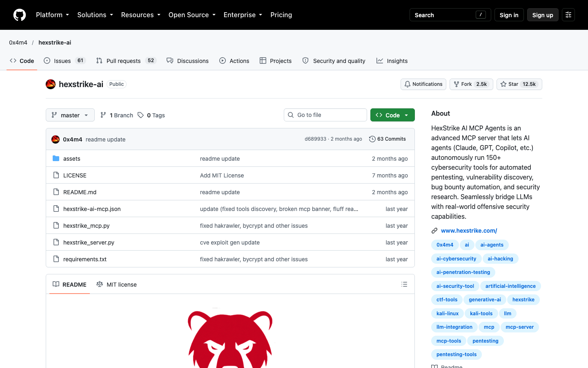Open the Actions tab
The height and width of the screenshot is (368, 588).
(x=234, y=61)
